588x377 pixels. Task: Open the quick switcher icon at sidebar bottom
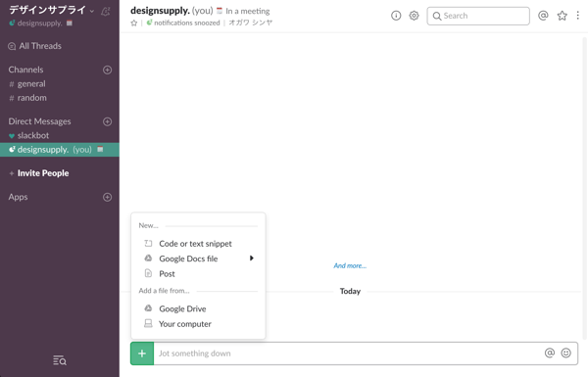[60, 360]
